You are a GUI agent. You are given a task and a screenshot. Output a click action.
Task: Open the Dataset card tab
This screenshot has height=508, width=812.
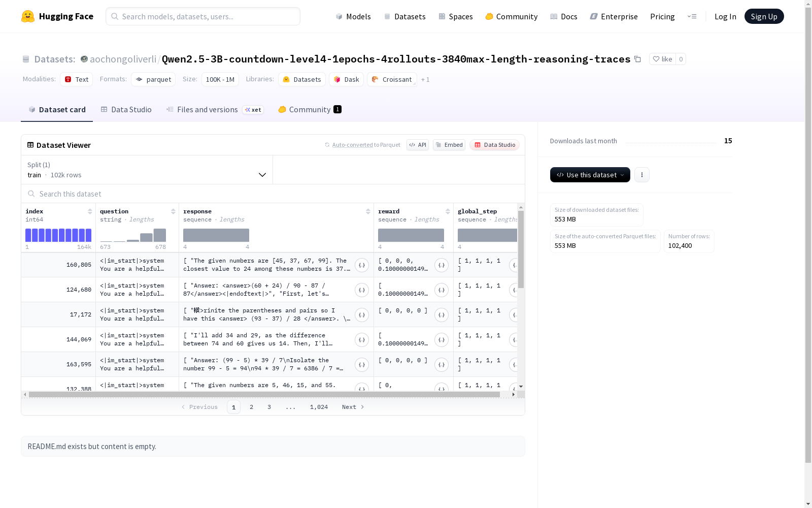(57, 110)
